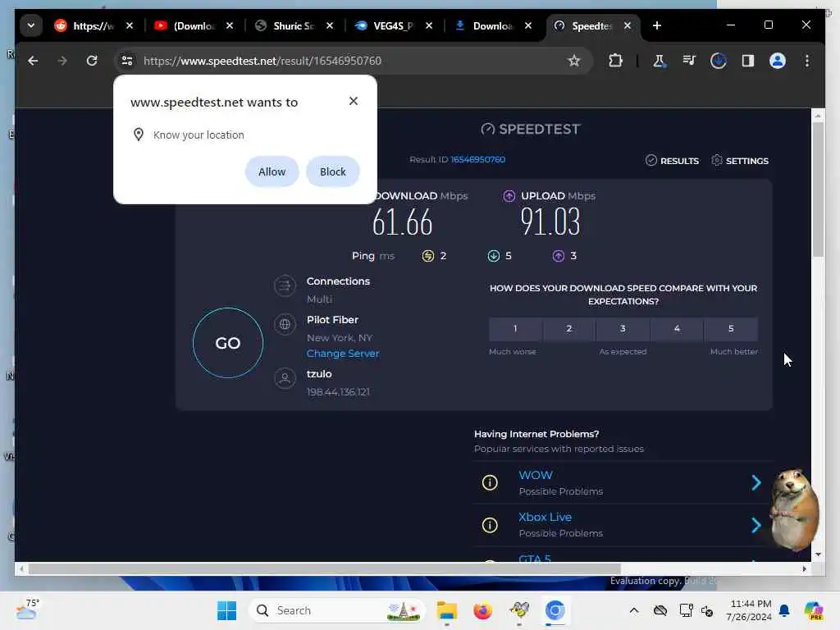The width and height of the screenshot is (840, 630).
Task: Open the downloads indicator icon
Action: (719, 61)
